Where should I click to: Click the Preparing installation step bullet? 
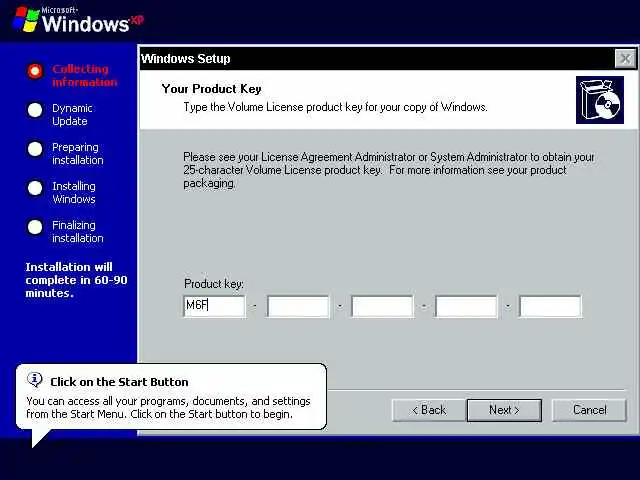point(35,149)
